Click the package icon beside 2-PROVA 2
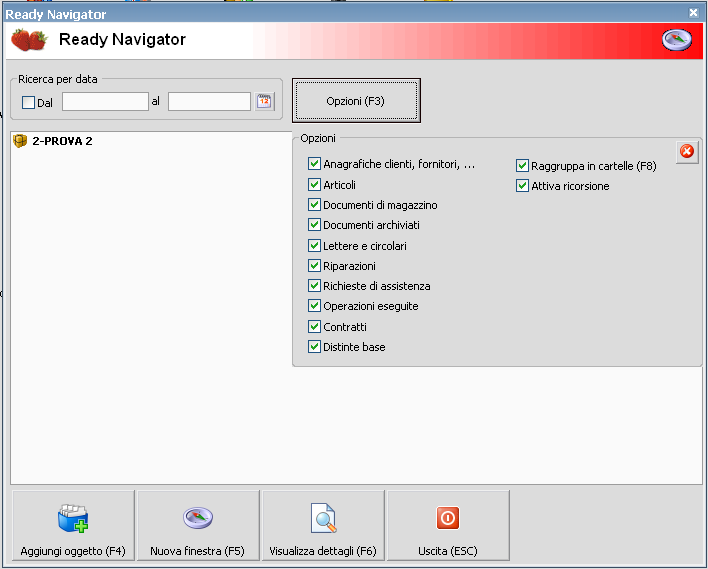 coord(20,141)
